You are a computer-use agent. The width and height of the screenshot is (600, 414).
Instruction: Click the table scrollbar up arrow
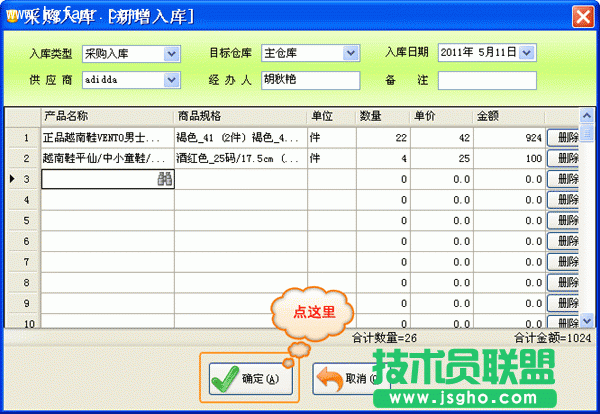[x=587, y=115]
